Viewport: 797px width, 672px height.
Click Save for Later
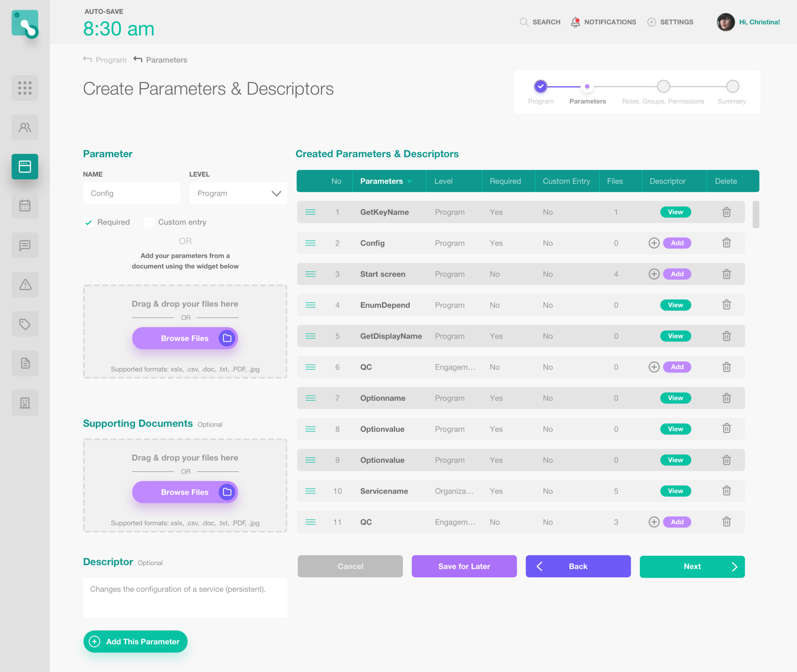coord(464,566)
